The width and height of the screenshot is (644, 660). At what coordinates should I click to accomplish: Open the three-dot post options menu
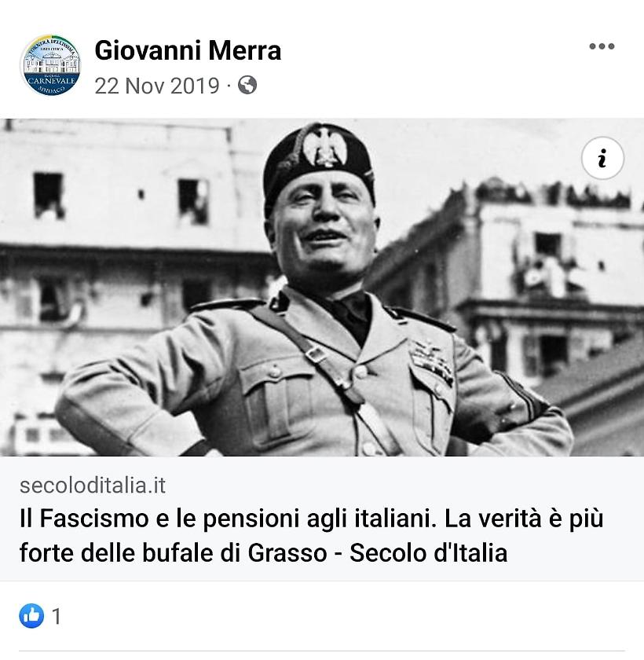[602, 46]
